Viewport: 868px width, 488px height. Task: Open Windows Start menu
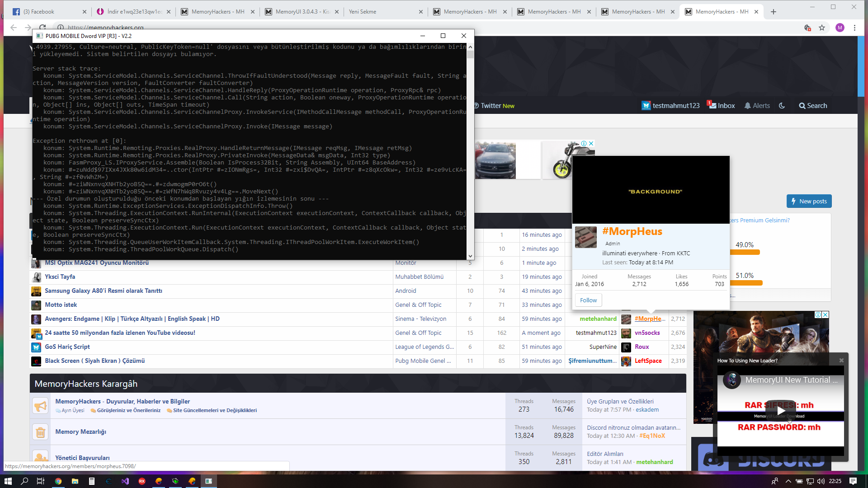coord(8,481)
